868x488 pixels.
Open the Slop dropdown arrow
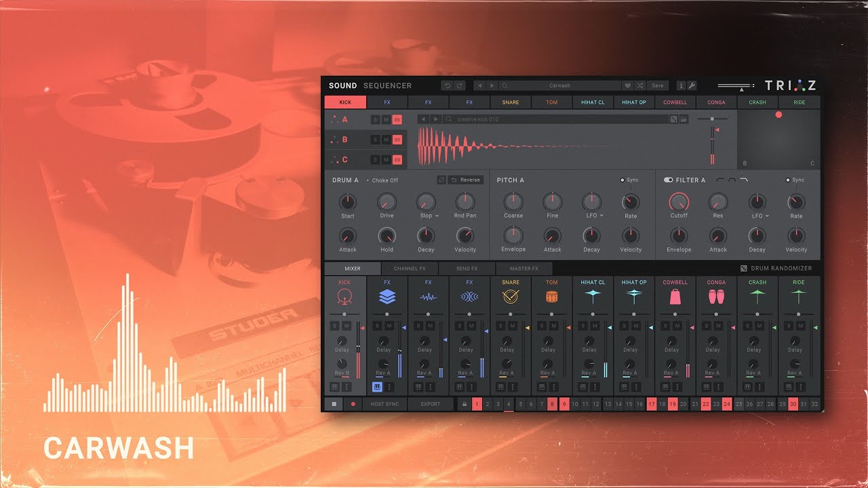pyautogui.click(x=437, y=216)
